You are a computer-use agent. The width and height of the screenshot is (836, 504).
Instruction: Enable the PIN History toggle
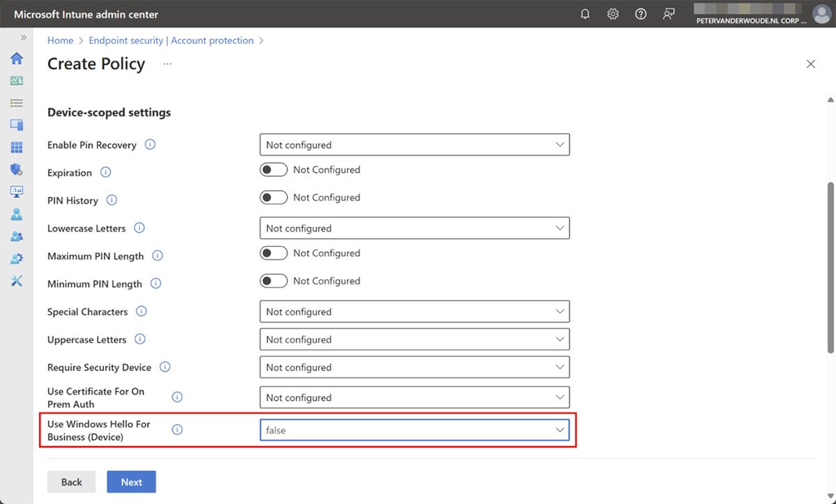point(274,198)
